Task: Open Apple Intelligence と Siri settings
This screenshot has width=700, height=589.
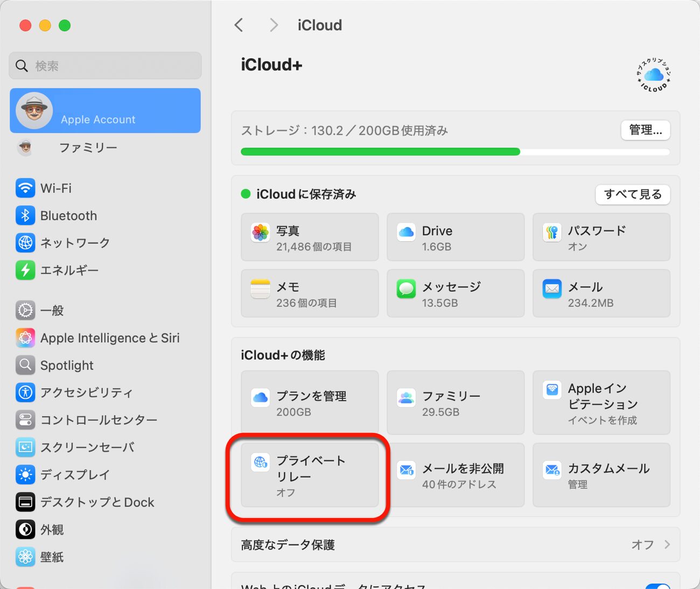Action: coord(110,338)
